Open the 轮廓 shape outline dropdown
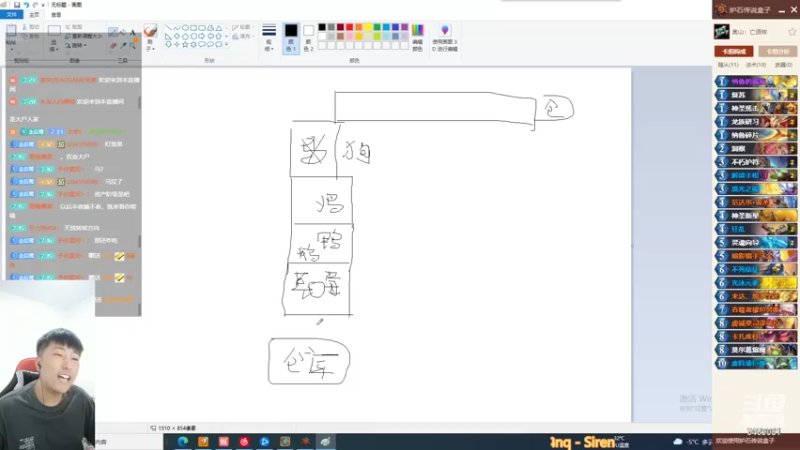This screenshot has height=450, width=800. point(242,27)
